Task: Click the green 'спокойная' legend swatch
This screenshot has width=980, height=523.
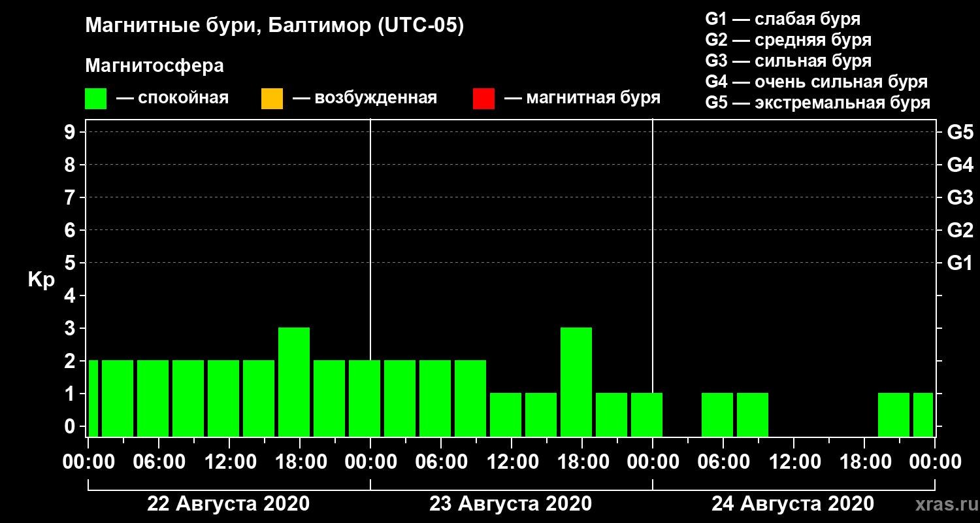Action: 96,99
